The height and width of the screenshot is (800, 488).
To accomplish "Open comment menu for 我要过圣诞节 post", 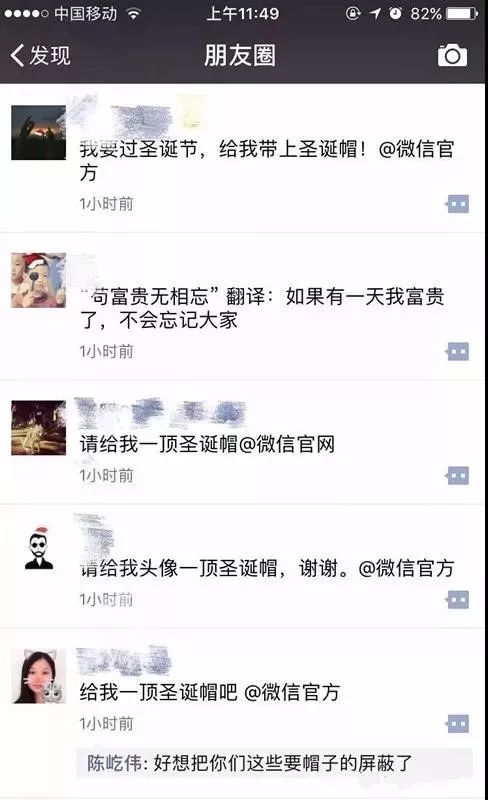I will point(457,204).
